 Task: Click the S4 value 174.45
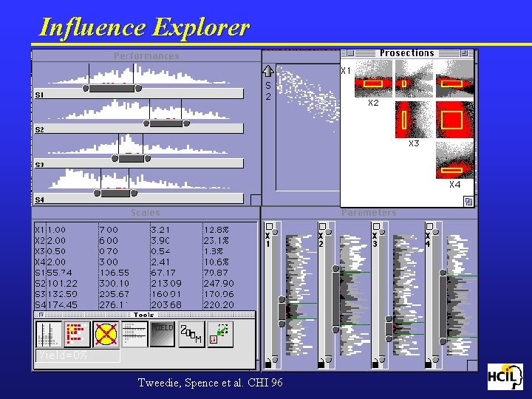(62, 305)
